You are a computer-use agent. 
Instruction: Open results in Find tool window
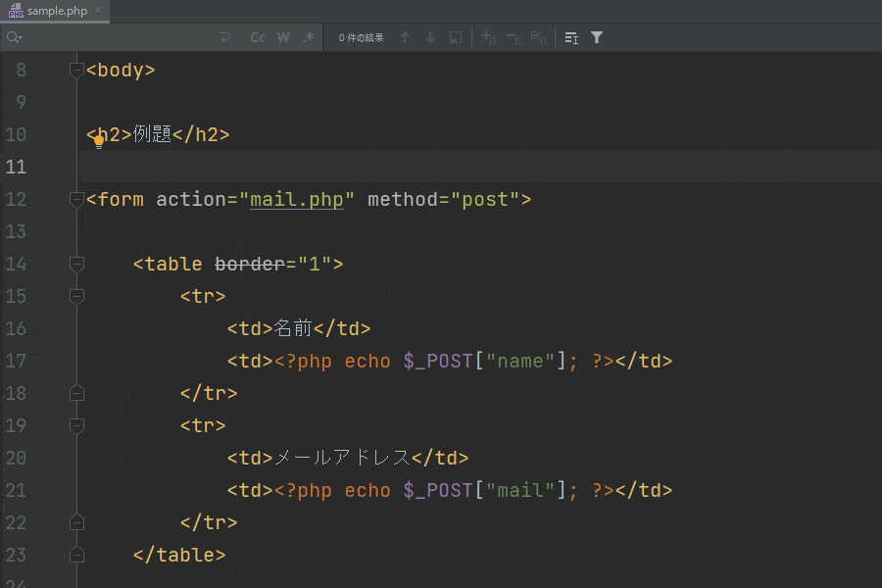456,38
